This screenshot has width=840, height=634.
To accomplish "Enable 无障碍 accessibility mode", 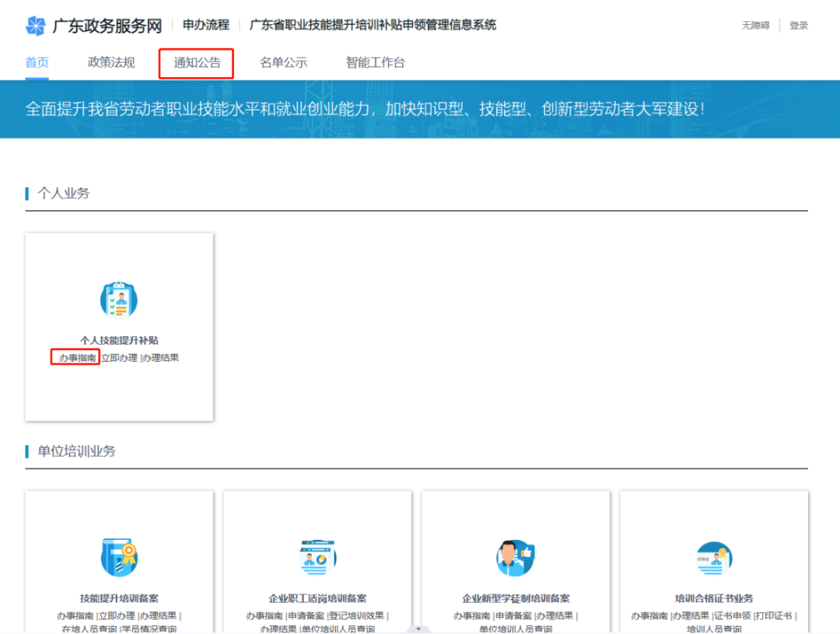I will tap(755, 26).
